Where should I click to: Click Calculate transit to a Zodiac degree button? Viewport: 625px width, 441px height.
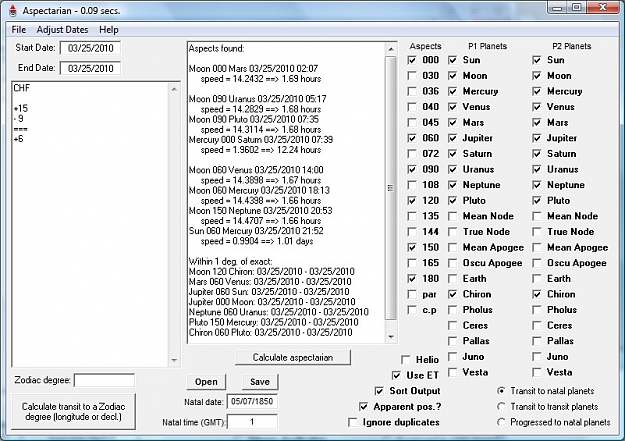73,411
